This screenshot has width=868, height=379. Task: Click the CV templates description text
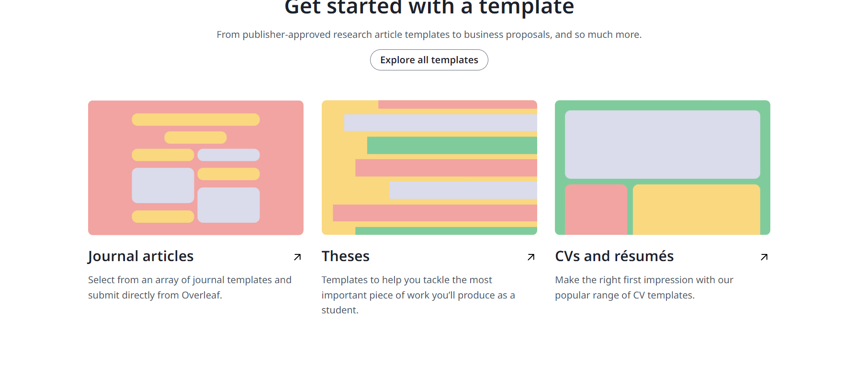pos(644,287)
